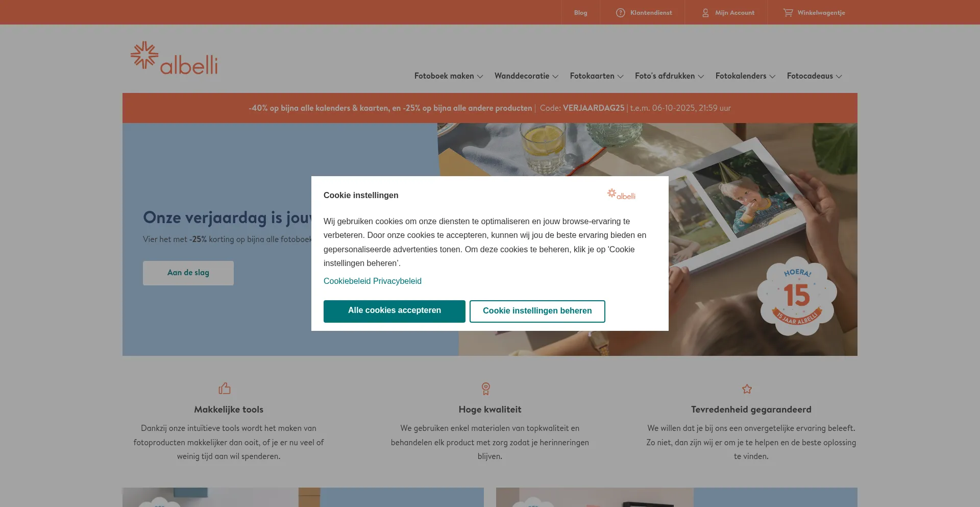Open the Winkelwagentje cart icon
980x507 pixels.
pos(788,13)
